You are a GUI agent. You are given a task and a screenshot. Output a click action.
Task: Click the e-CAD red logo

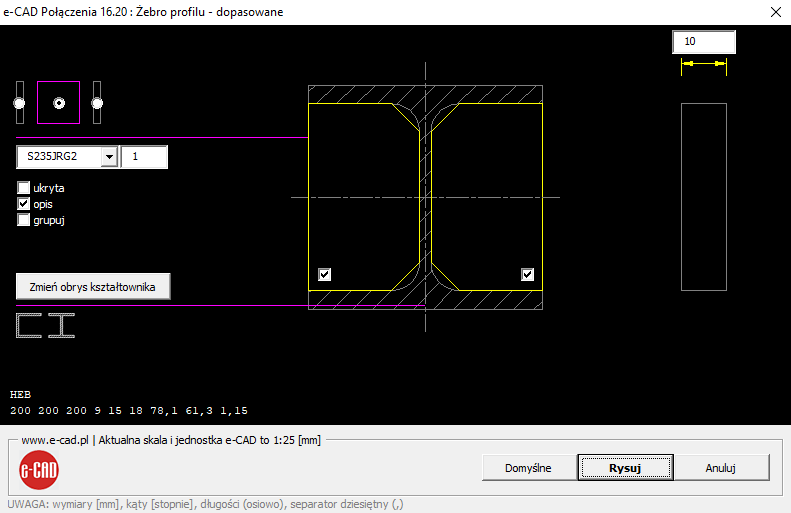coord(39,470)
